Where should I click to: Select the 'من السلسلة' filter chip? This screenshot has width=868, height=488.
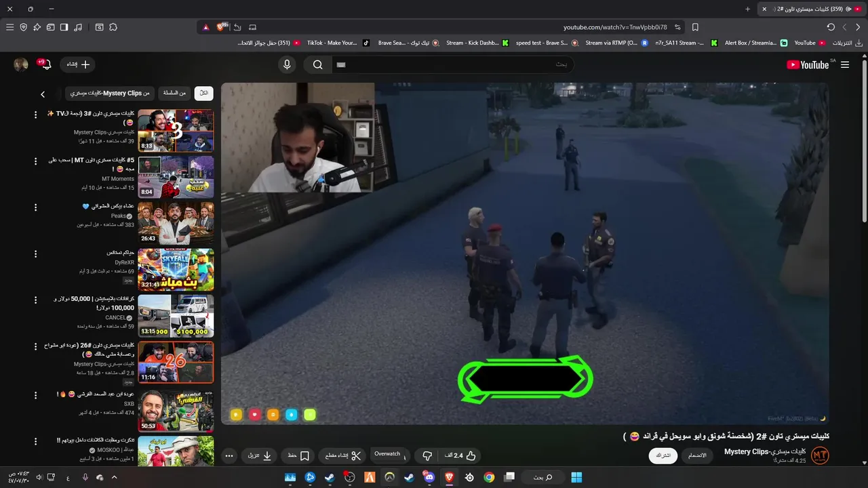(x=175, y=93)
